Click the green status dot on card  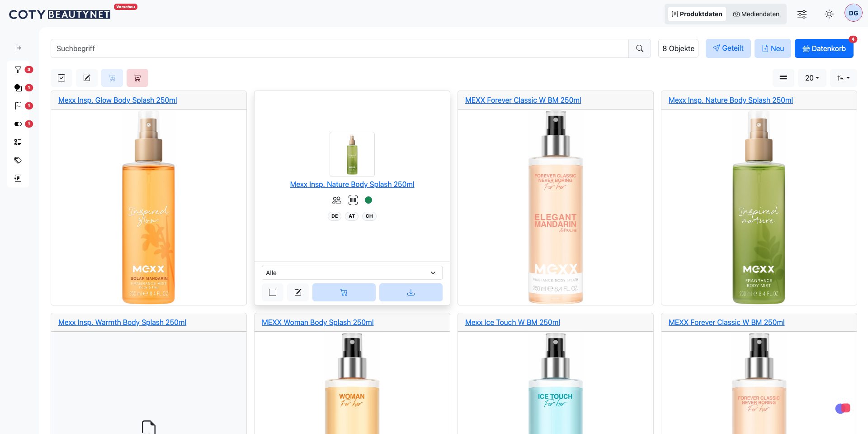(368, 200)
